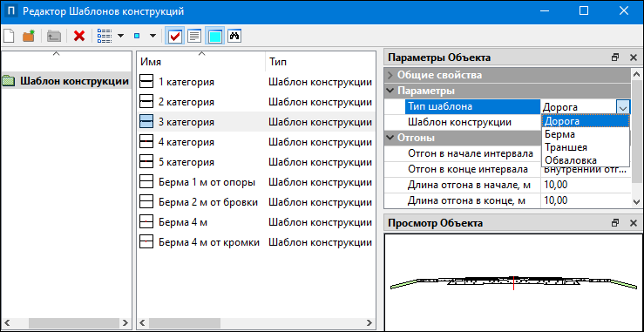Select the 4 категория name text

(186, 142)
